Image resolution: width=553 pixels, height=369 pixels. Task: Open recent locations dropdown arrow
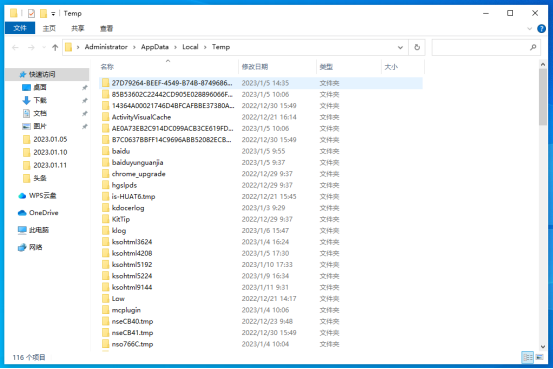pyautogui.click(x=44, y=47)
